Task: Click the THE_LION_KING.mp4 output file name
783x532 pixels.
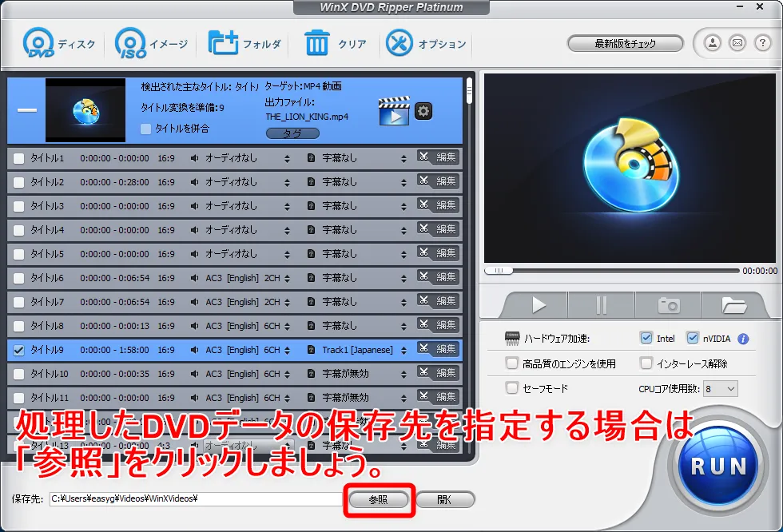Action: pyautogui.click(x=307, y=117)
